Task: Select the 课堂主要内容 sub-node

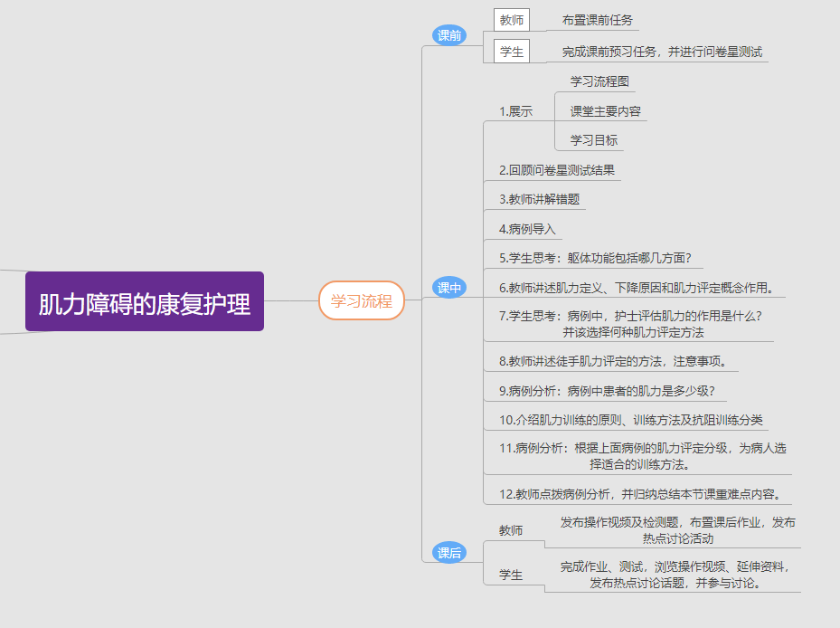Action: [x=605, y=111]
